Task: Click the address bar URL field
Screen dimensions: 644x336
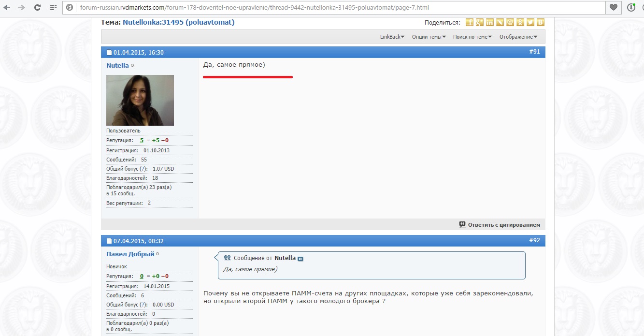Action: click(338, 8)
